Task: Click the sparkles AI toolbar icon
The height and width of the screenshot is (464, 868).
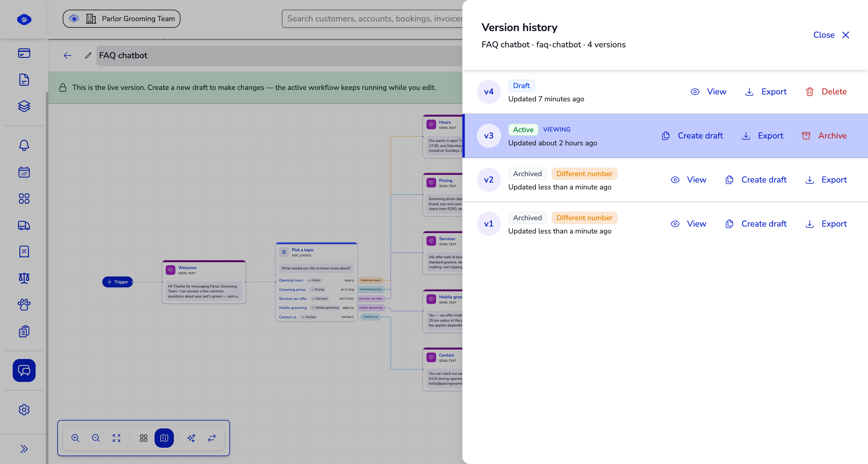Action: tap(191, 438)
